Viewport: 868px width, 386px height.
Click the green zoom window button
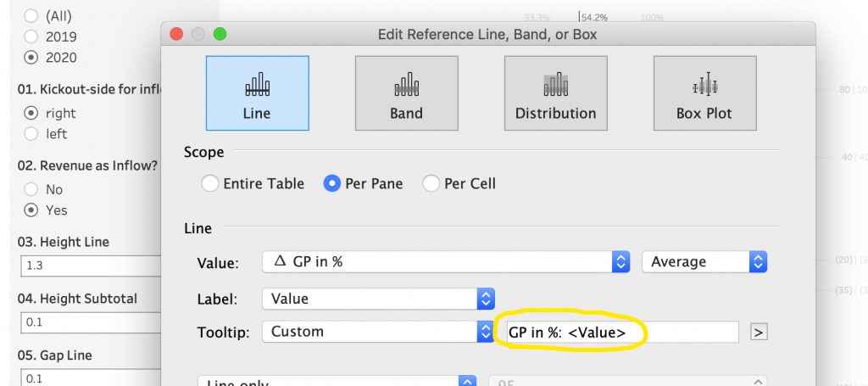coord(220,34)
